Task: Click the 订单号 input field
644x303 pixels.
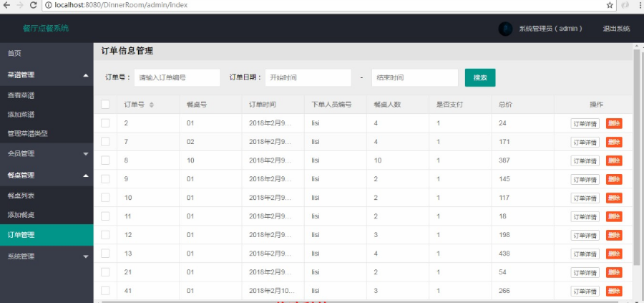Action: (177, 77)
